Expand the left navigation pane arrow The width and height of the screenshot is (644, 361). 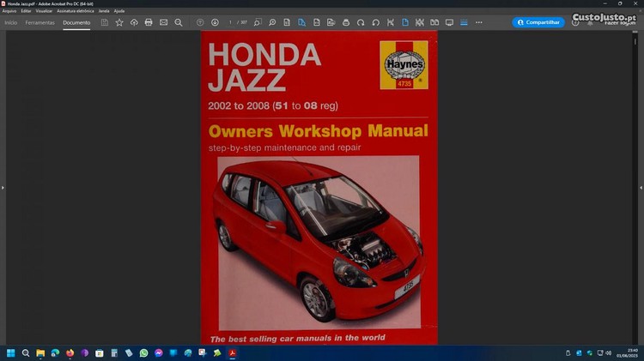pyautogui.click(x=3, y=187)
